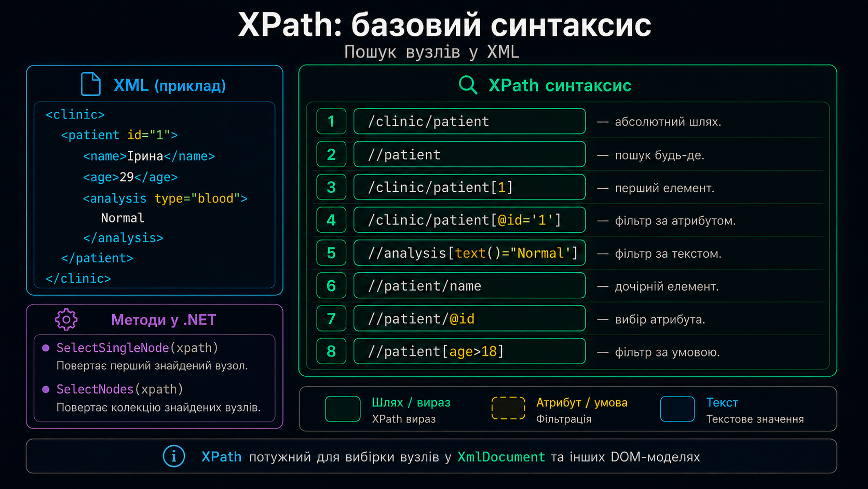This screenshot has height=489, width=868.
Task: Click the closing </analysis> tag
Action: click(123, 237)
